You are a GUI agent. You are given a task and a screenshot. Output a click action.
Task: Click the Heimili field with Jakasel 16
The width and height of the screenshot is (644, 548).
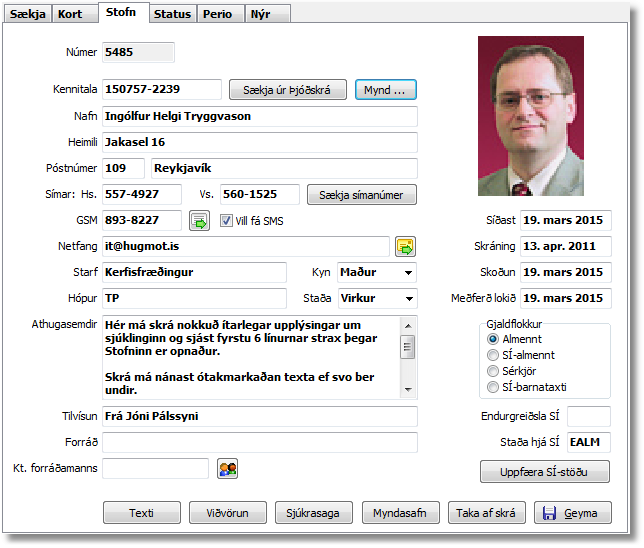[260, 143]
